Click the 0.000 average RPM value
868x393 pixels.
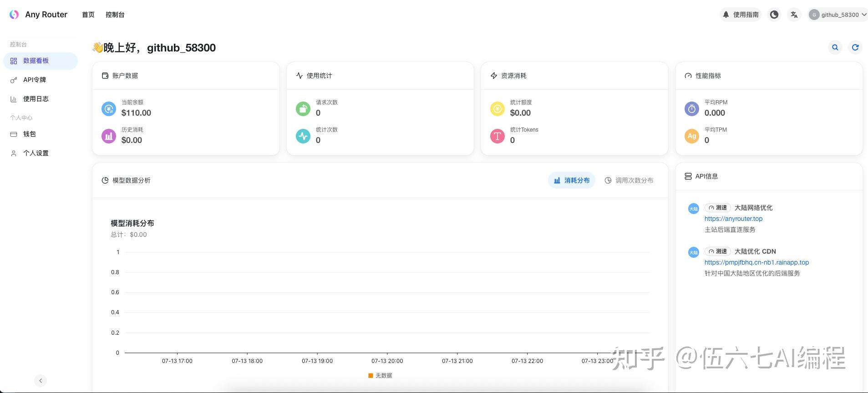(x=715, y=113)
